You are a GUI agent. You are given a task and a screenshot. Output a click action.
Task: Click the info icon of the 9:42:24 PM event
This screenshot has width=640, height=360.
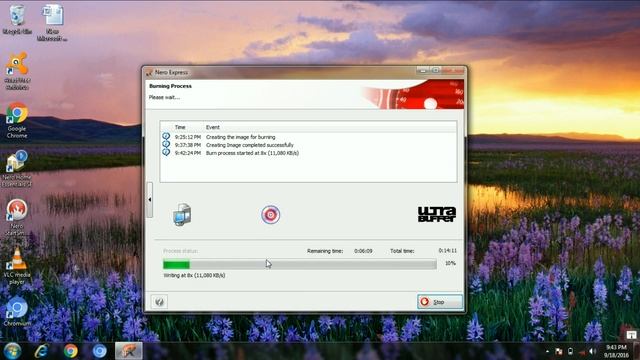[x=166, y=152]
